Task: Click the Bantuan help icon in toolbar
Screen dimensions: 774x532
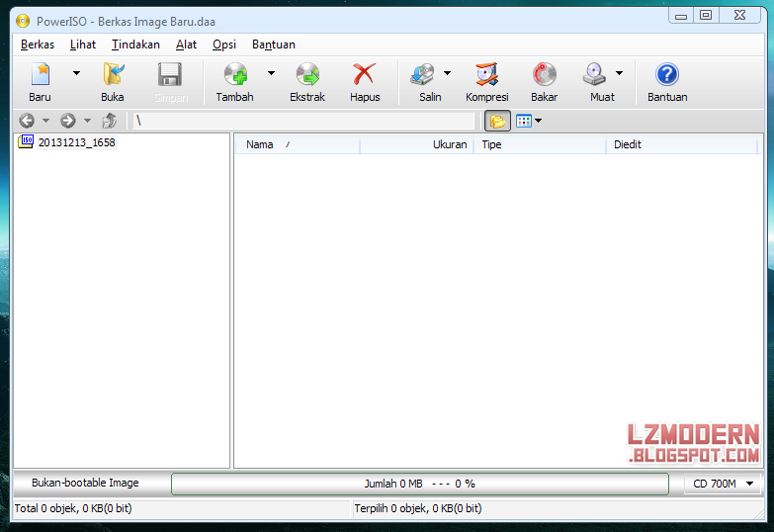Action: pos(667,74)
